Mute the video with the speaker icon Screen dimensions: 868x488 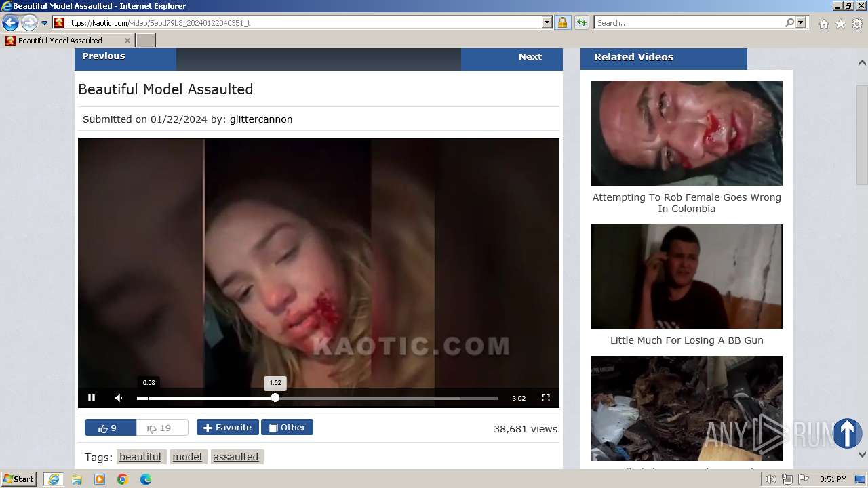click(119, 398)
